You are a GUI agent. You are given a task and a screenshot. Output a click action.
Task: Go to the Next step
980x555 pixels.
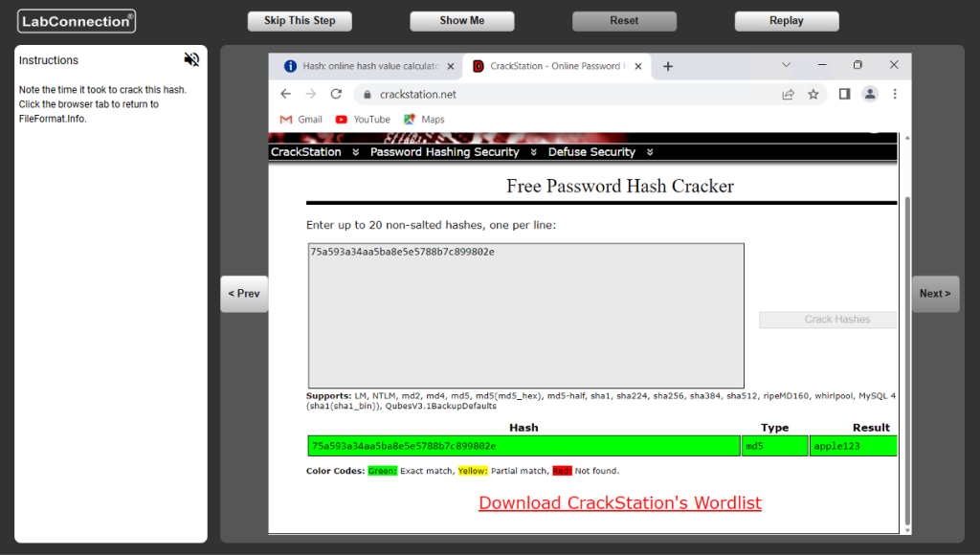coord(935,294)
